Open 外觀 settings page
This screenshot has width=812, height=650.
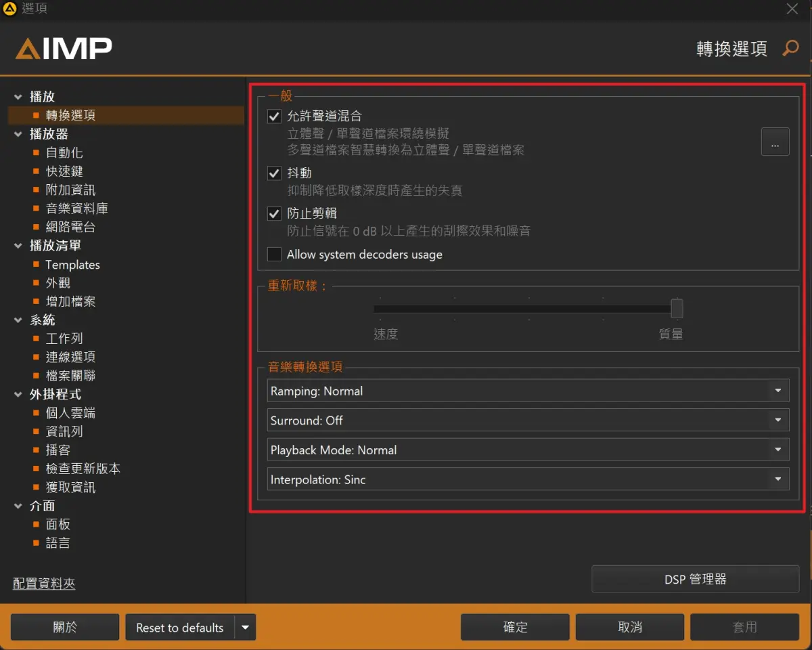coord(58,283)
